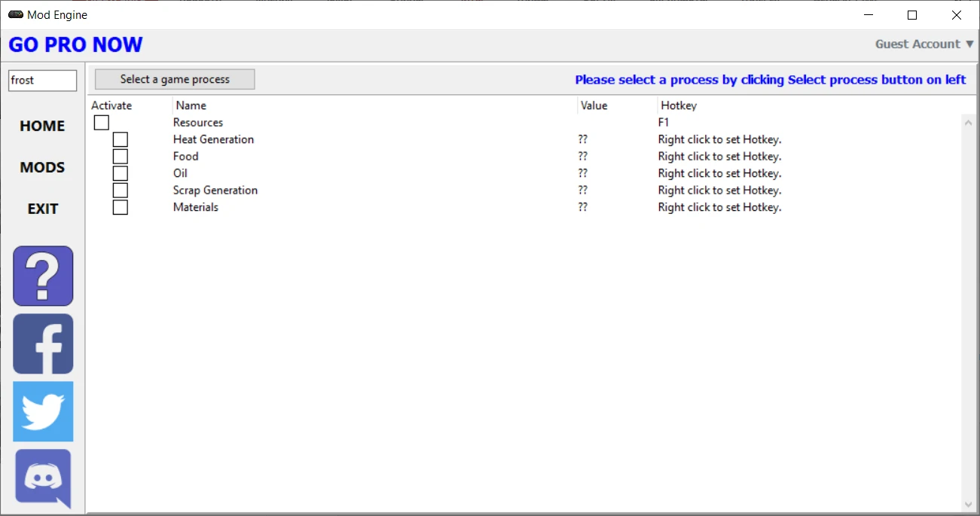Open the Facebook page icon
The height and width of the screenshot is (516, 980).
tap(43, 343)
